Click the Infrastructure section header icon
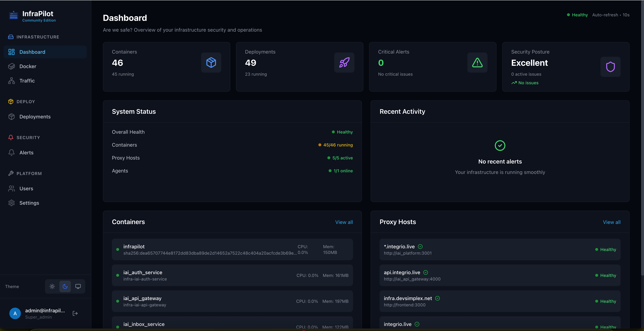 click(11, 37)
